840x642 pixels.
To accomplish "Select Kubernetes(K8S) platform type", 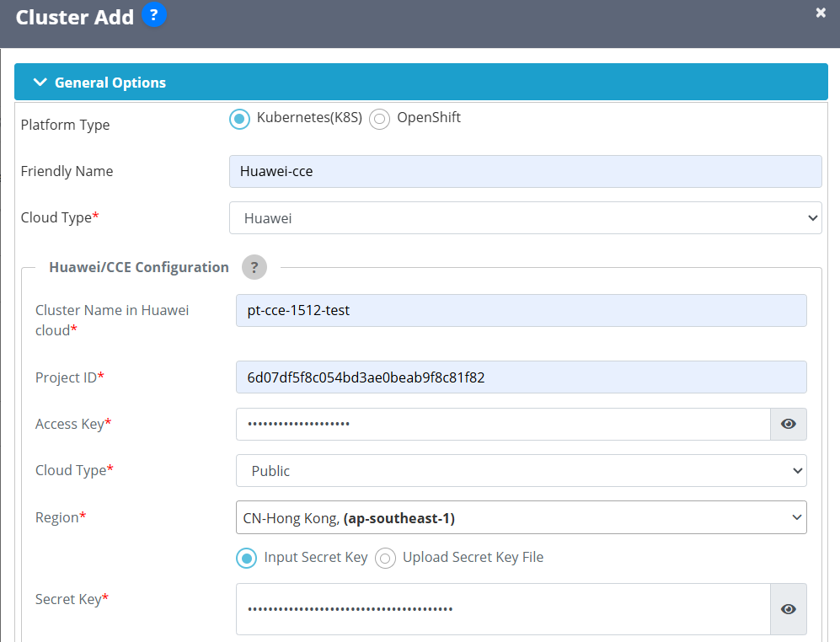I will 239,119.
